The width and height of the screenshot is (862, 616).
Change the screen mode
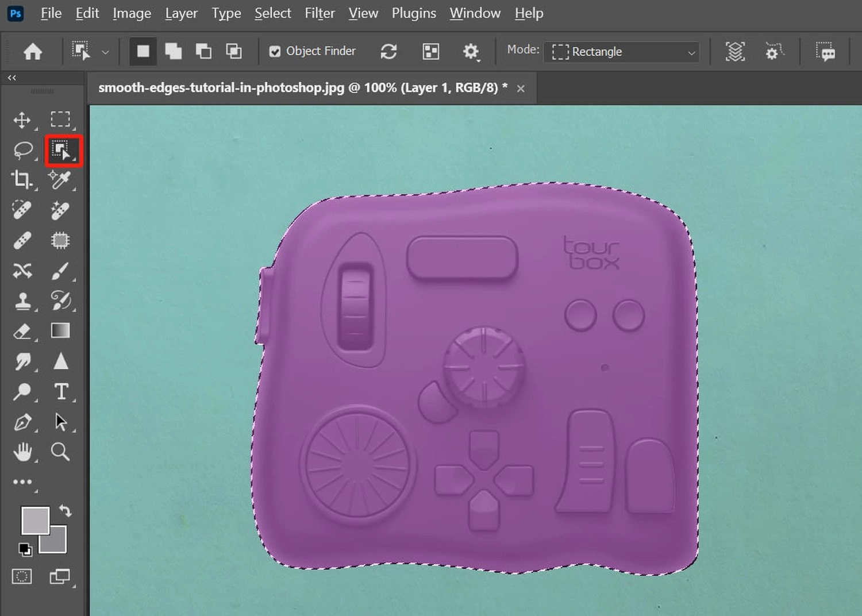tap(60, 576)
